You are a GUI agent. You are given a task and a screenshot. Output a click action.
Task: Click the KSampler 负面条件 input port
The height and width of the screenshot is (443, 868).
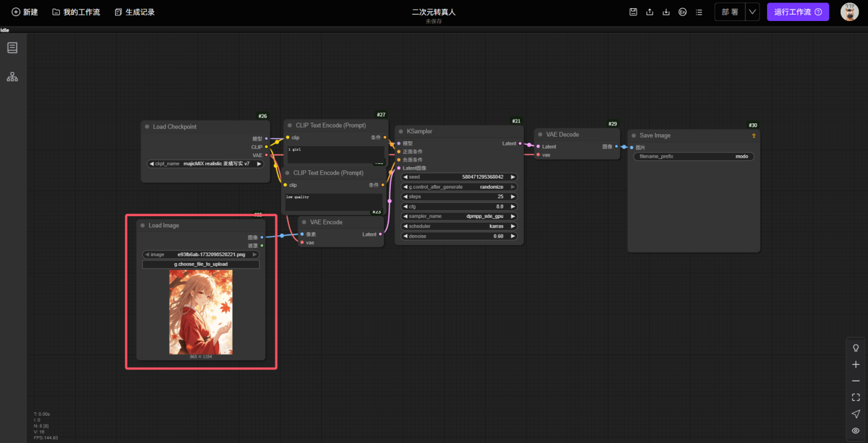(x=398, y=160)
